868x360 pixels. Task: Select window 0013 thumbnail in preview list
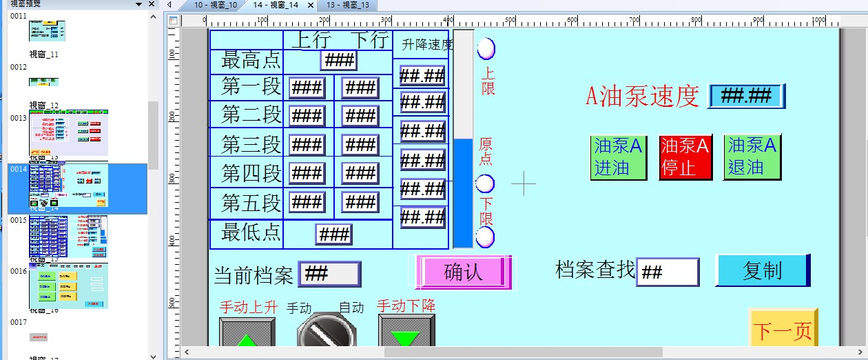pyautogui.click(x=68, y=133)
